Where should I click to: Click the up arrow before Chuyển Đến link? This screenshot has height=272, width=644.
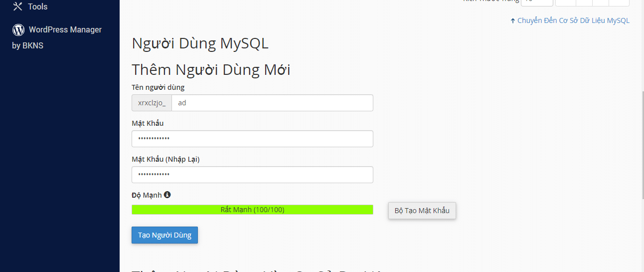(512, 21)
